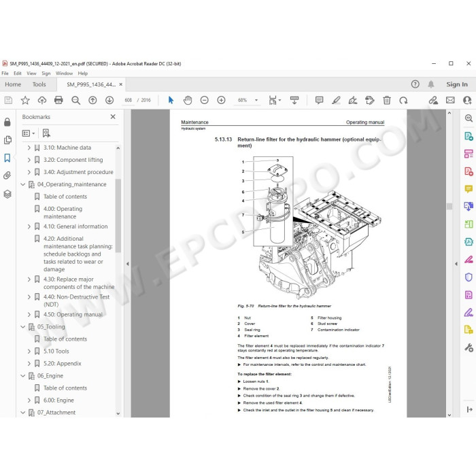Open the Layers panel

click(x=7, y=194)
